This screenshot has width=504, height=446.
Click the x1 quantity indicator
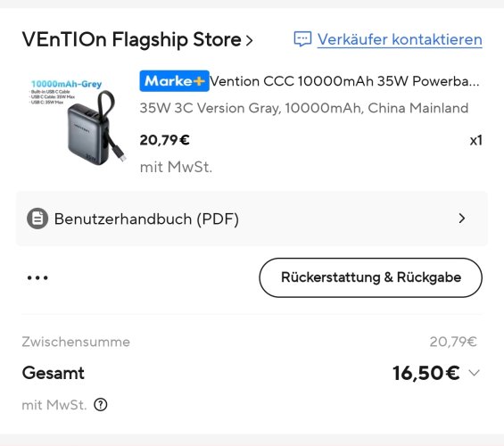[x=475, y=140]
